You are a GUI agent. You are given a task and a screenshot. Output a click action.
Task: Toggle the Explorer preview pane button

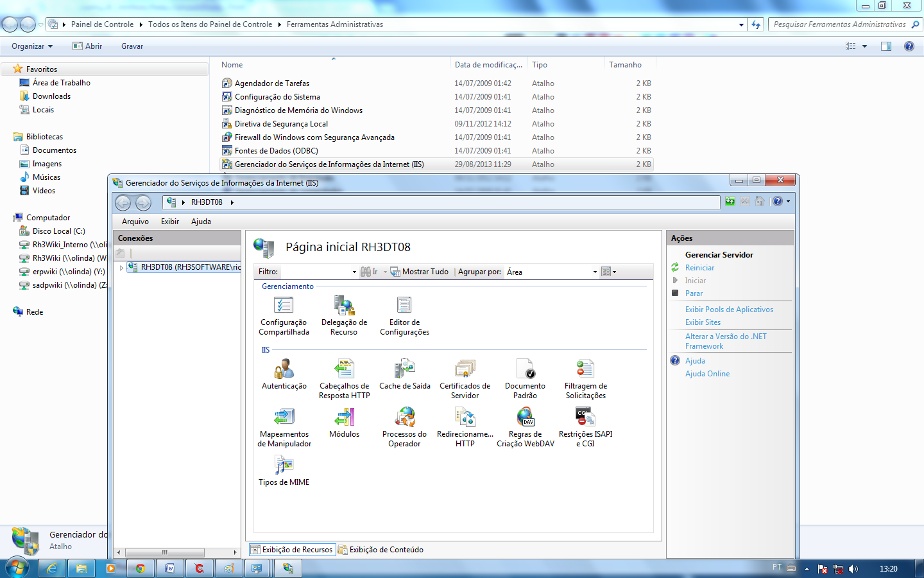(886, 46)
